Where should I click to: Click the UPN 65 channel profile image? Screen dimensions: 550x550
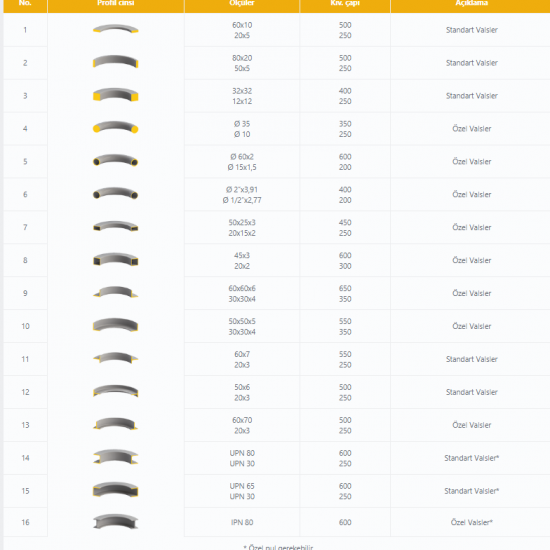[x=115, y=490]
